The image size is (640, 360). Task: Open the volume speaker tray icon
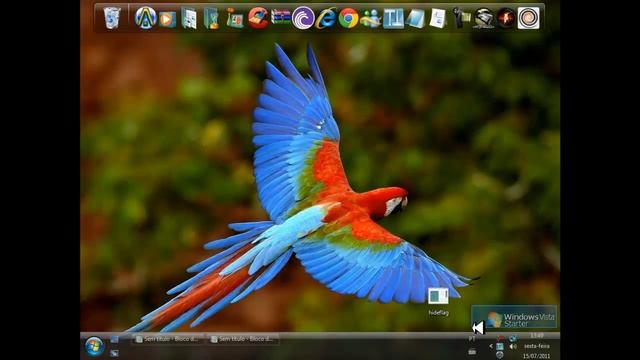coord(513,347)
